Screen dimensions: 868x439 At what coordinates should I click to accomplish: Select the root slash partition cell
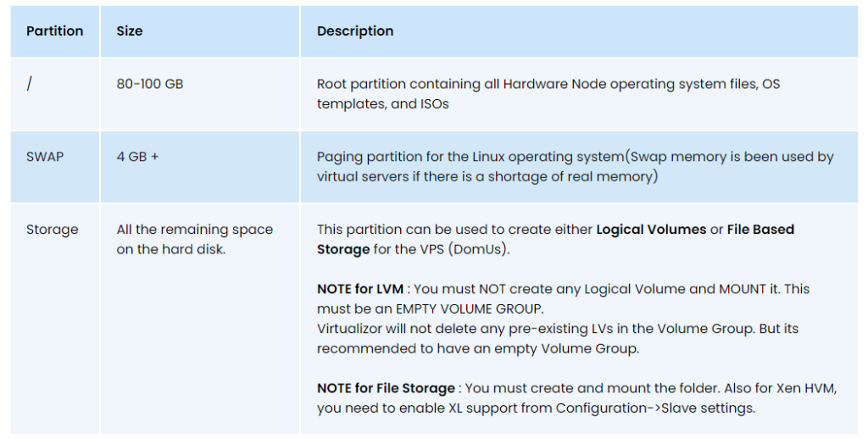[x=55, y=94]
